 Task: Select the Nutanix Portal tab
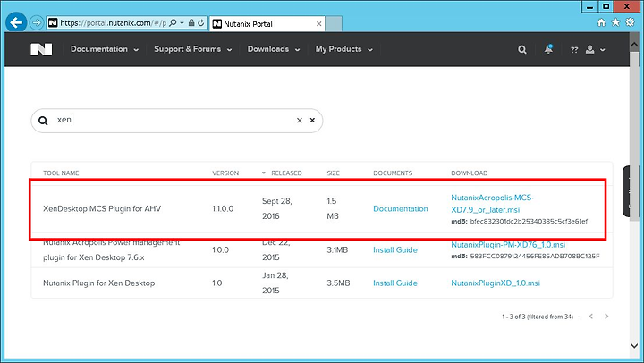pyautogui.click(x=267, y=24)
